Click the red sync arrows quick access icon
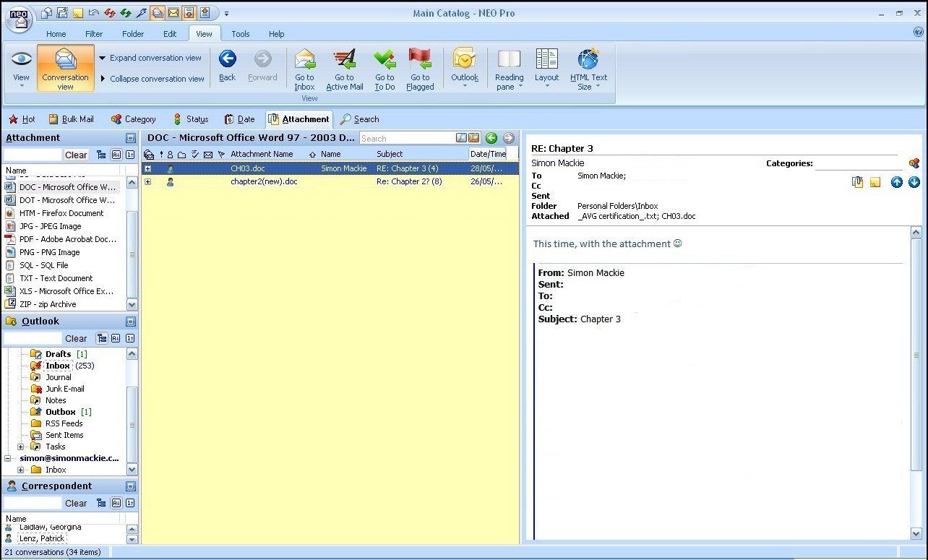The width and height of the screenshot is (928, 560). pyautogui.click(x=109, y=12)
